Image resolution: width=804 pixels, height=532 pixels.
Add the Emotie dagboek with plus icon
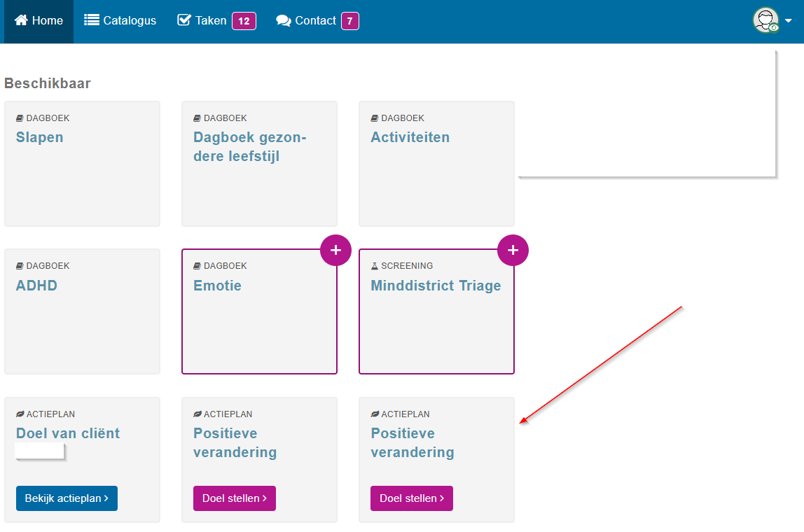[x=336, y=250]
